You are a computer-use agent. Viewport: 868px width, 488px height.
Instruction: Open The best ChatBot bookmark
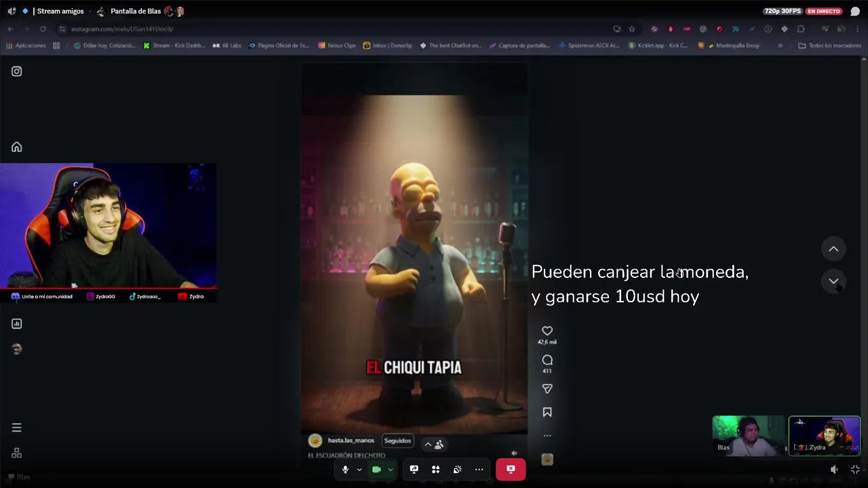pyautogui.click(x=451, y=45)
